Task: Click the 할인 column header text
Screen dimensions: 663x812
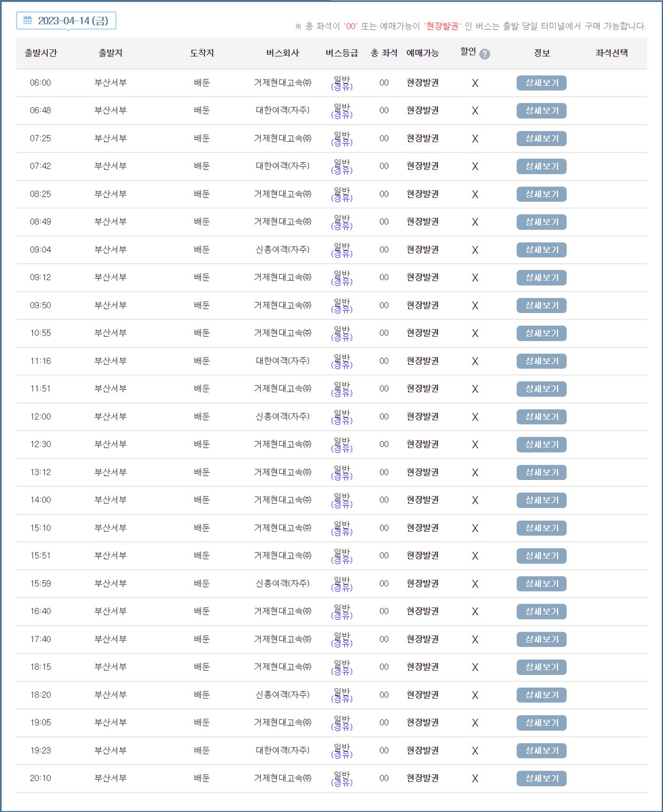Action: coord(468,52)
